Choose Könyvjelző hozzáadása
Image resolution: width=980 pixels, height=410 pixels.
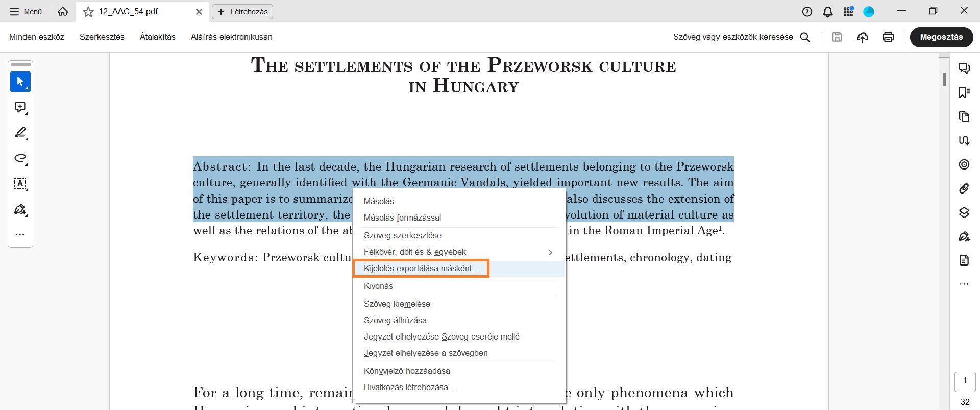click(459, 371)
